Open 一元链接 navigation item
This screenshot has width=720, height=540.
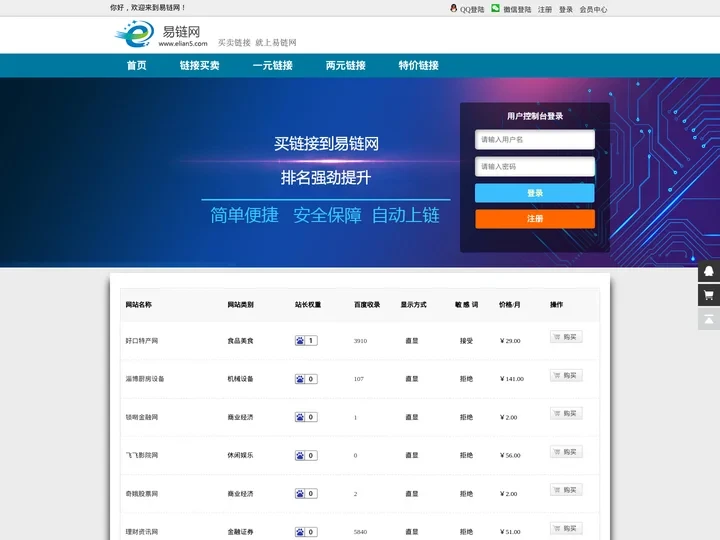coord(272,65)
